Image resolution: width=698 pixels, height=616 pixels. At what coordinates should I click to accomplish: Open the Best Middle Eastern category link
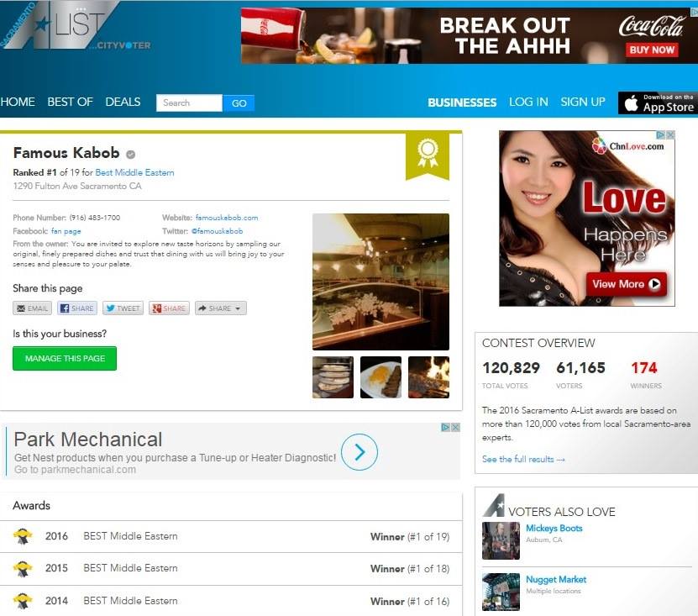pyautogui.click(x=134, y=172)
